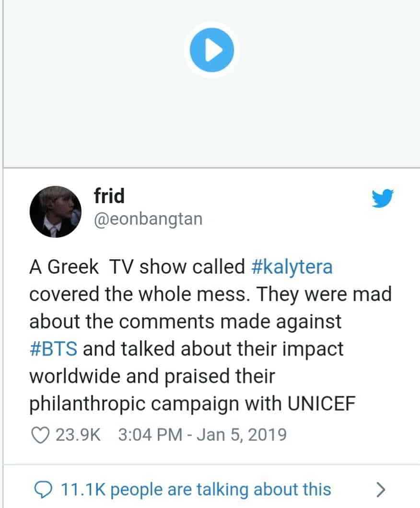This screenshot has width=420, height=508.
Task: Click the speech bubble reply icon
Action: tap(44, 489)
